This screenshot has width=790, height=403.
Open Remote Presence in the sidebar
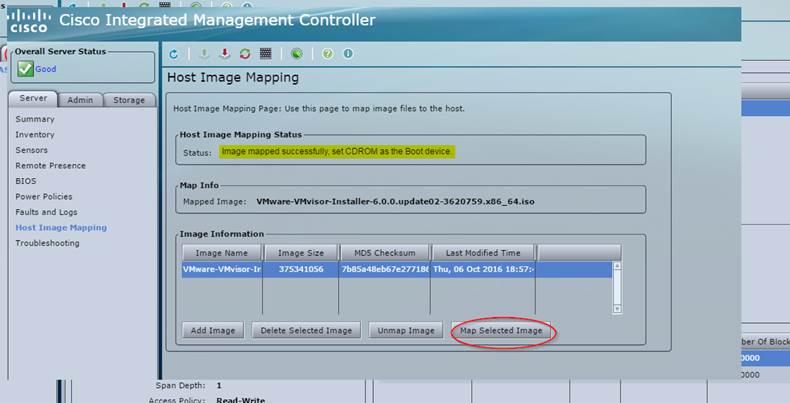(50, 166)
